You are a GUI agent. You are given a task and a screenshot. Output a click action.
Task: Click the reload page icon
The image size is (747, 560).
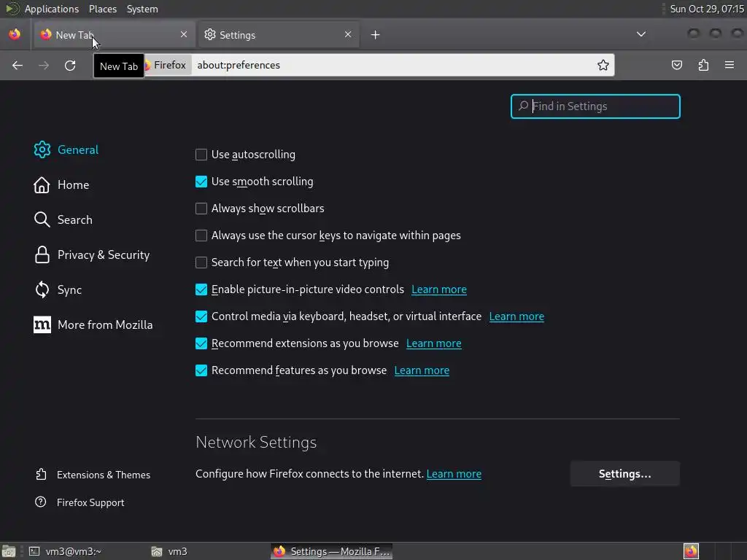tap(70, 65)
